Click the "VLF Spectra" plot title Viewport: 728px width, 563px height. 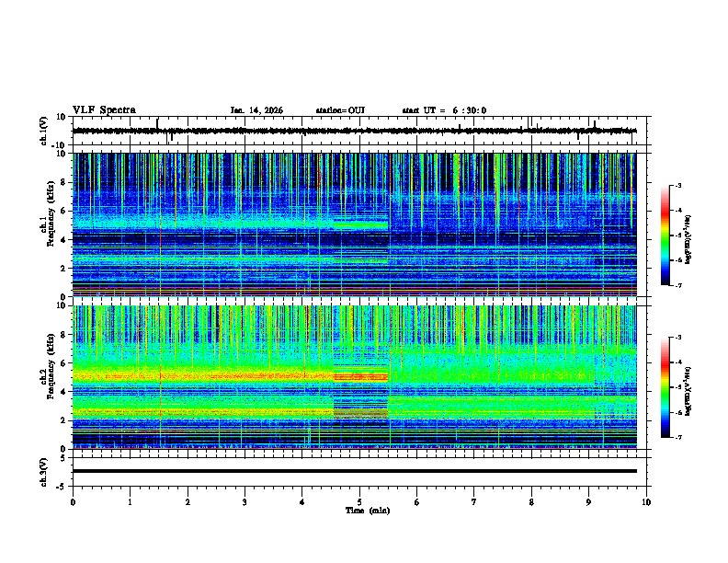point(104,110)
